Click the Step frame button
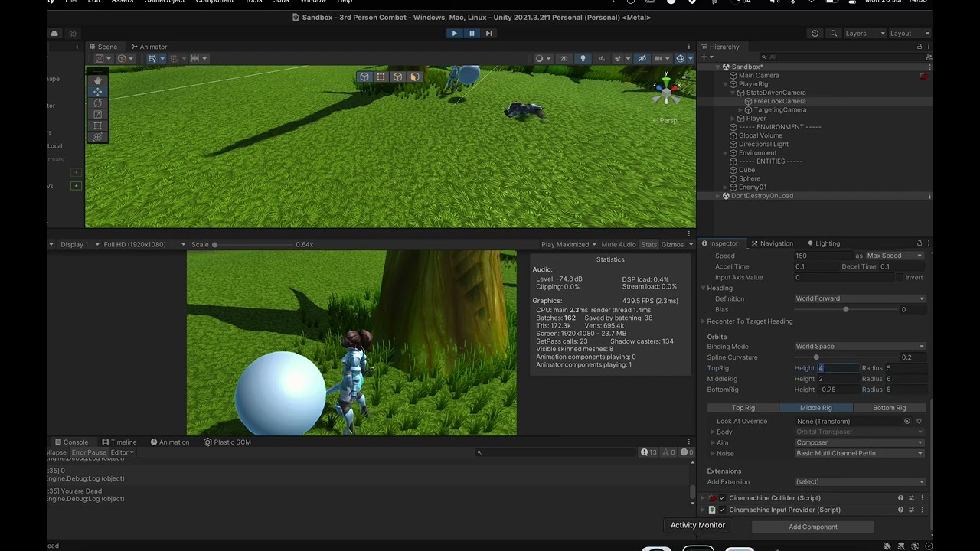The width and height of the screenshot is (980, 551). pyautogui.click(x=488, y=33)
